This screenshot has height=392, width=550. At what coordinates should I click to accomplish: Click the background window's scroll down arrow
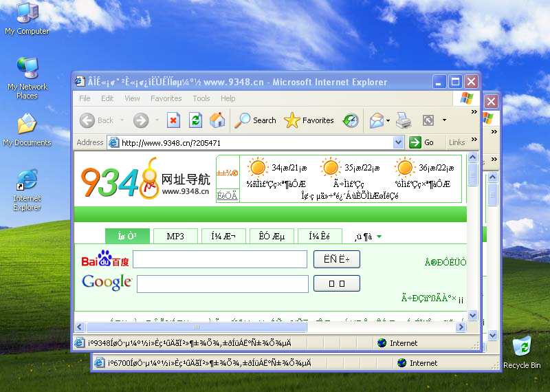click(492, 335)
